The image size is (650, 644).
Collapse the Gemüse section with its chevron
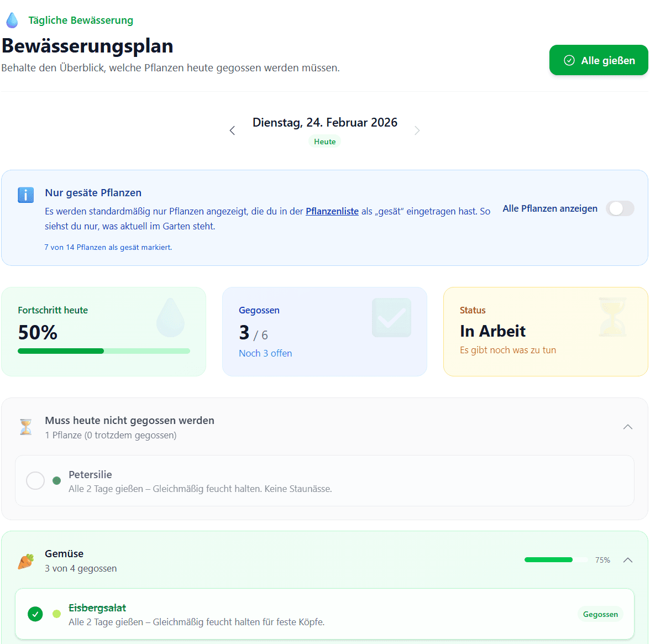(x=628, y=559)
